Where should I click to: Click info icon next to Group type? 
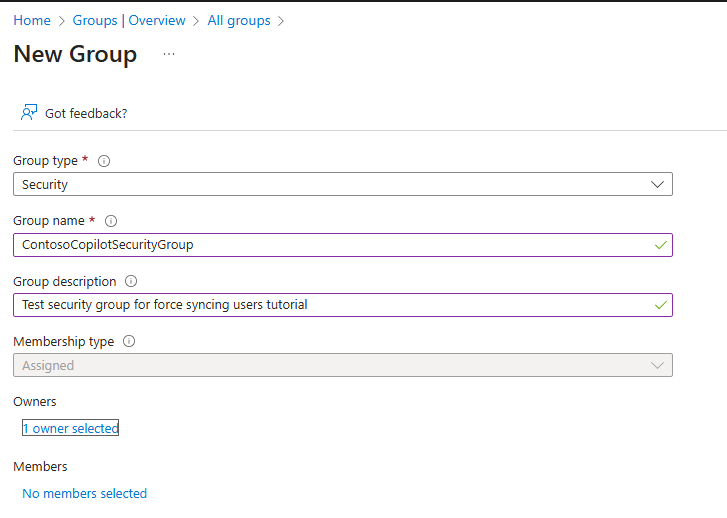tap(104, 161)
